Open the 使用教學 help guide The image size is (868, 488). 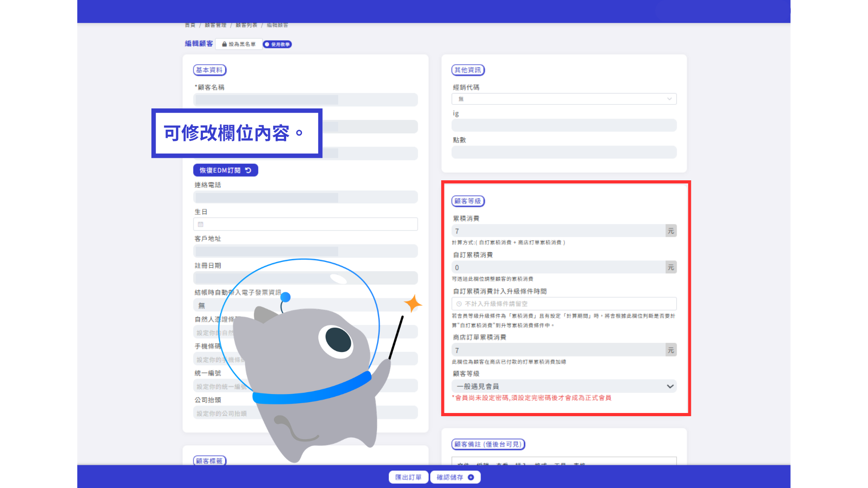(x=277, y=44)
